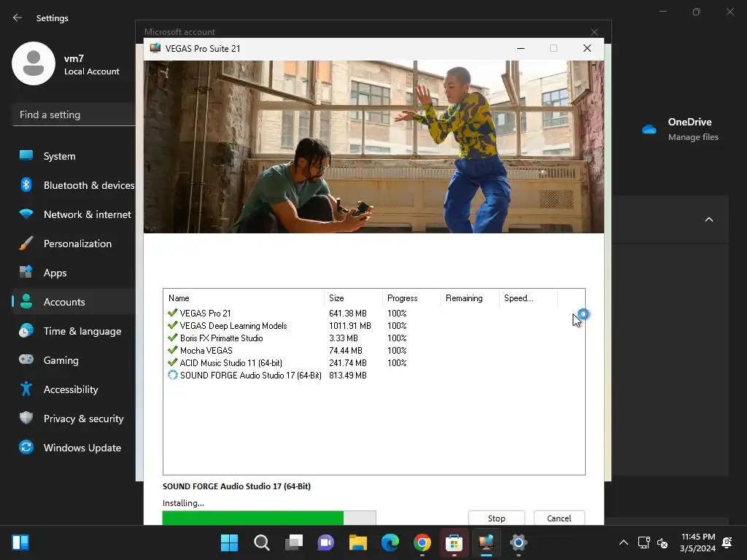The height and width of the screenshot is (560, 747).
Task: Click the 813.49 MB size cell
Action: coord(348,376)
